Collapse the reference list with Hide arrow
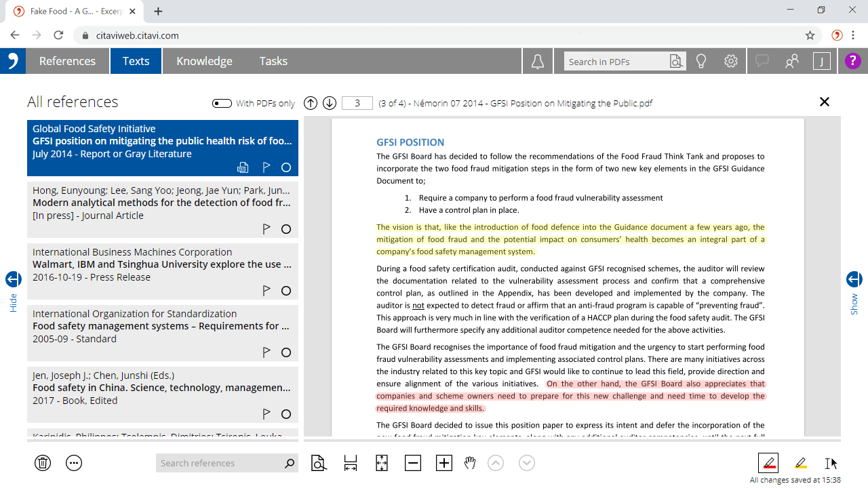 pos(13,279)
